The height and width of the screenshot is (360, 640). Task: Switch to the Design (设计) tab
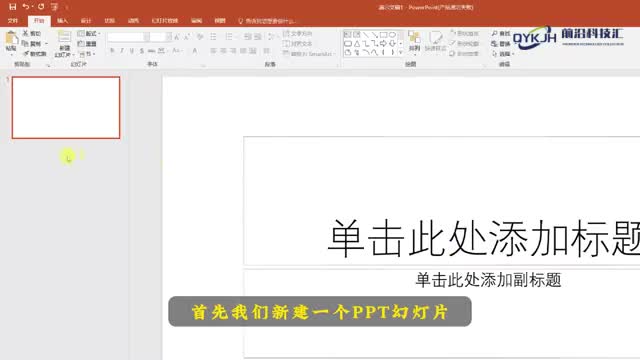(x=86, y=21)
